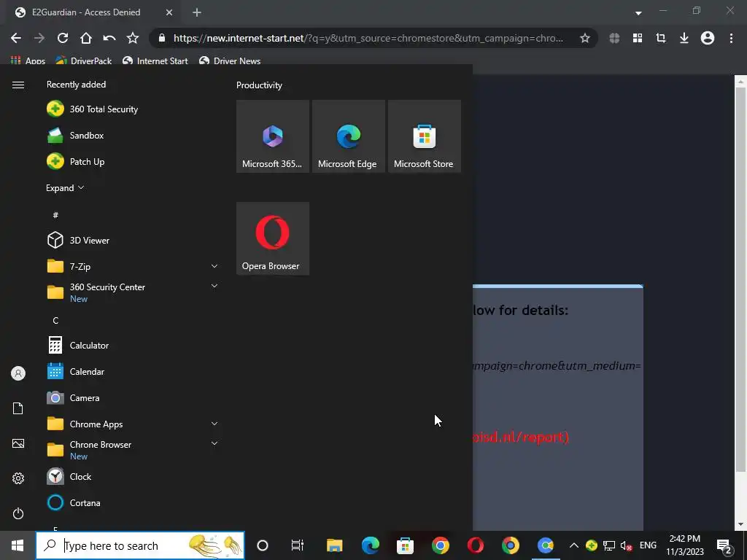Open the browser downloads button

tap(684, 38)
